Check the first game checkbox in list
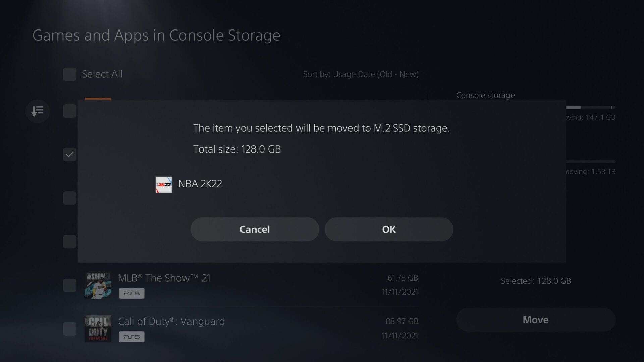Screen dimensions: 644x362 [x=70, y=111]
